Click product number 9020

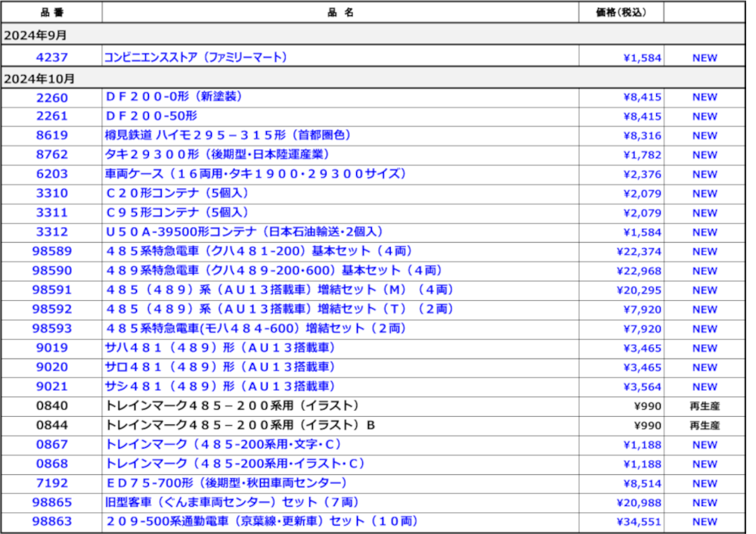(x=51, y=367)
